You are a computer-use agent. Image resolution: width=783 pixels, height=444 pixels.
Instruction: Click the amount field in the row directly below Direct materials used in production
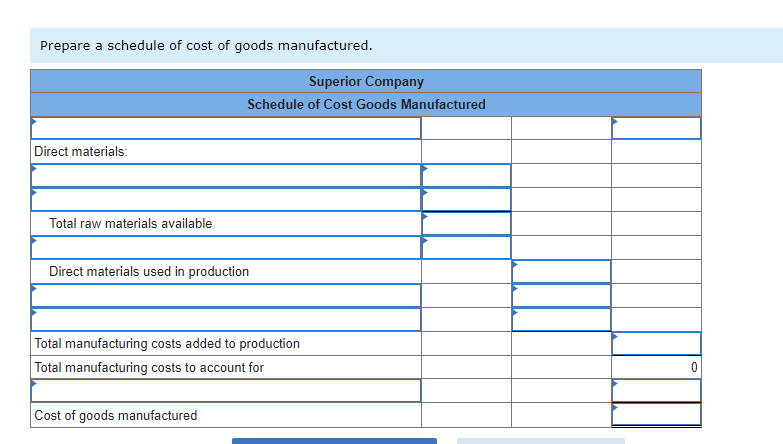[x=561, y=295]
